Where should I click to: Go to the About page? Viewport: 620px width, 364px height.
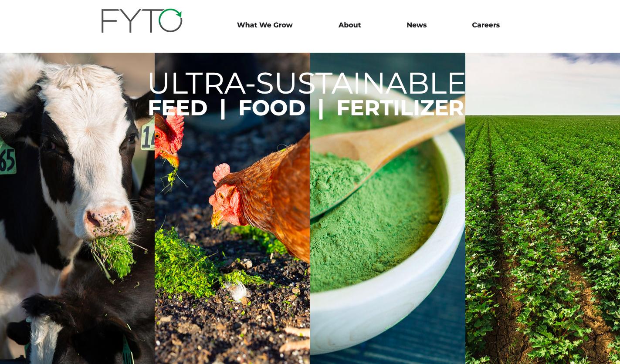[x=349, y=25]
